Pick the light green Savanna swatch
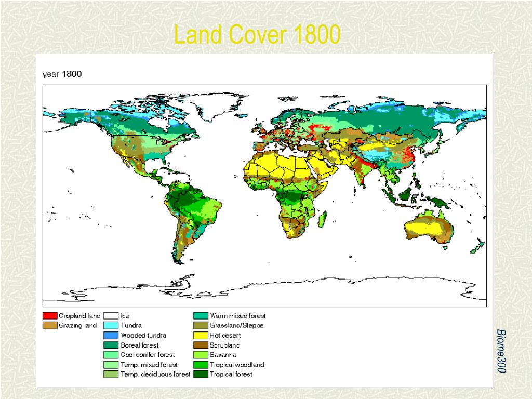Screen dimensions: 532x399 [201, 354]
